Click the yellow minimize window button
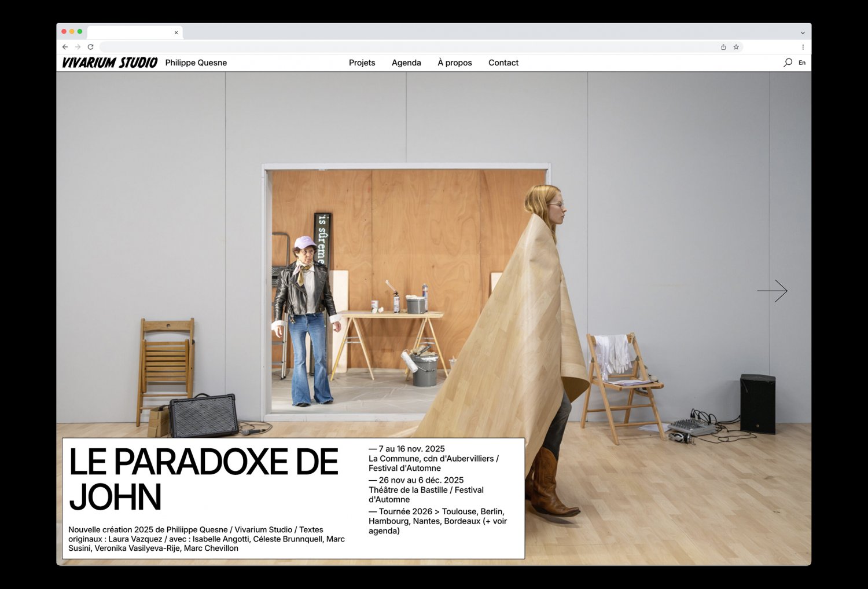The image size is (868, 589). (x=72, y=32)
